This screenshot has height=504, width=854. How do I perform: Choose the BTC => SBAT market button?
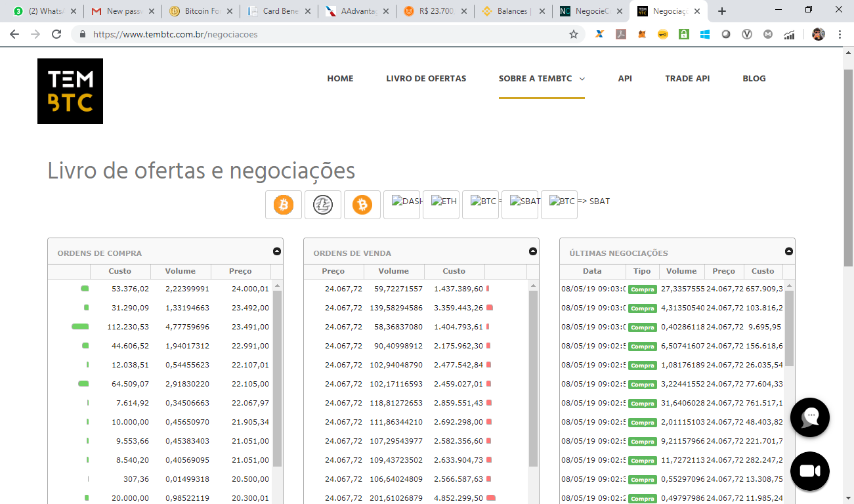(x=559, y=205)
